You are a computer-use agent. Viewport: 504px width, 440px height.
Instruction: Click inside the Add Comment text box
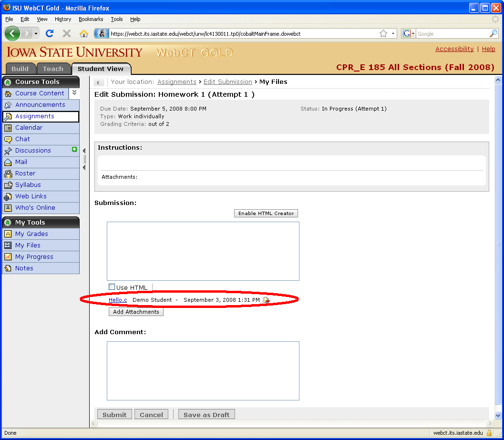[203, 370]
